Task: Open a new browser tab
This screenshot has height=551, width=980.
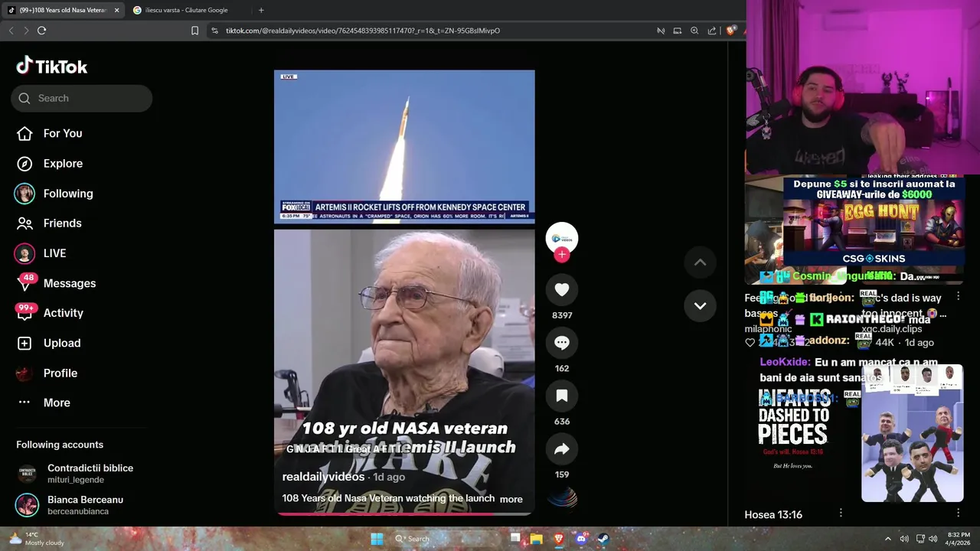Action: (x=261, y=10)
